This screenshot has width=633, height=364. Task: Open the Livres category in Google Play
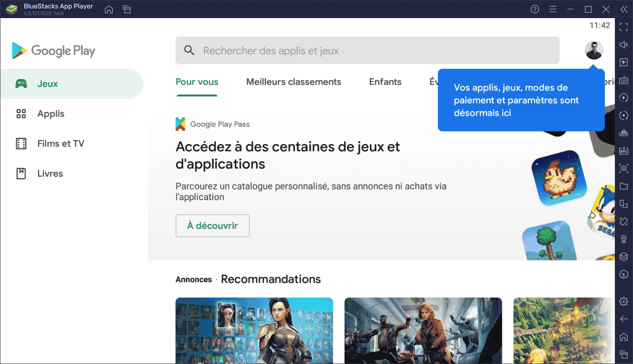coord(49,173)
